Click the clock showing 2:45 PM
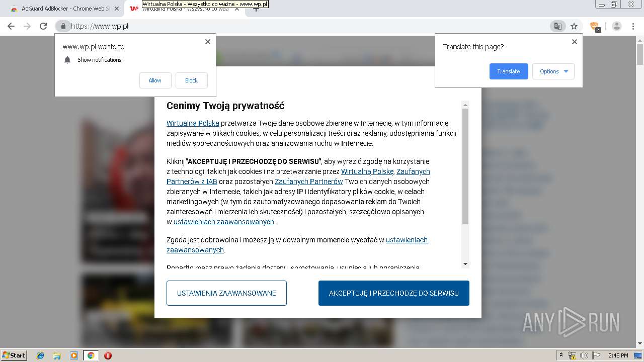 [x=618, y=355]
